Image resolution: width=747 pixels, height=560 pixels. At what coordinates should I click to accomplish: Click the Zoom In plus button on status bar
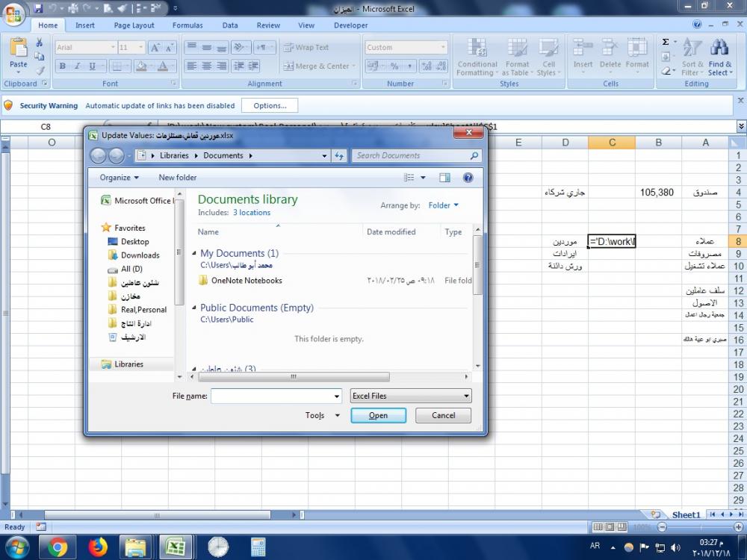(738, 527)
